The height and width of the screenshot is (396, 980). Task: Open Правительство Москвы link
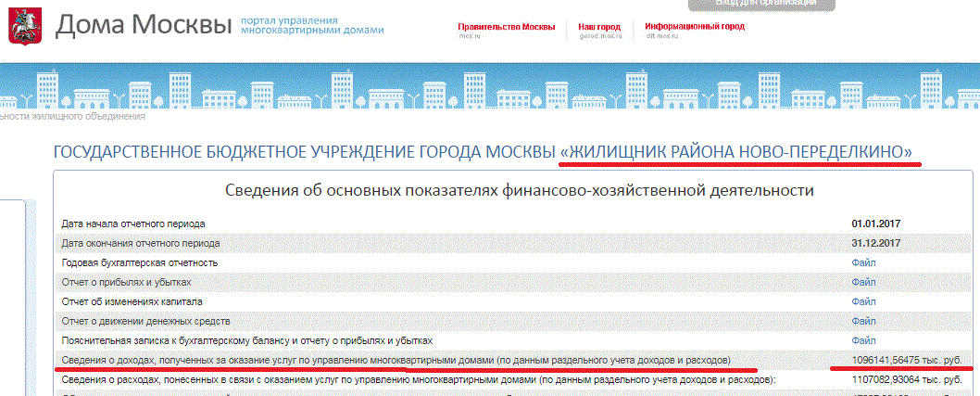507,27
